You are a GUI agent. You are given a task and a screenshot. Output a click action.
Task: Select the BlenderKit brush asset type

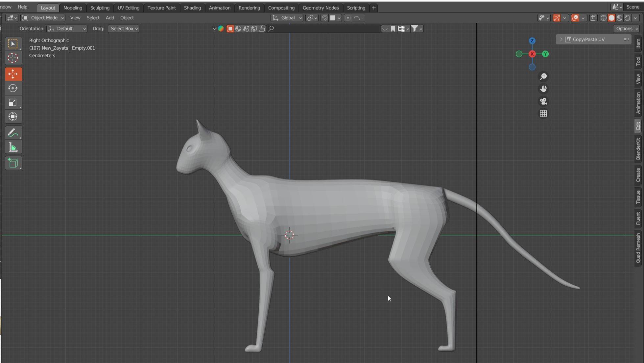click(x=262, y=29)
